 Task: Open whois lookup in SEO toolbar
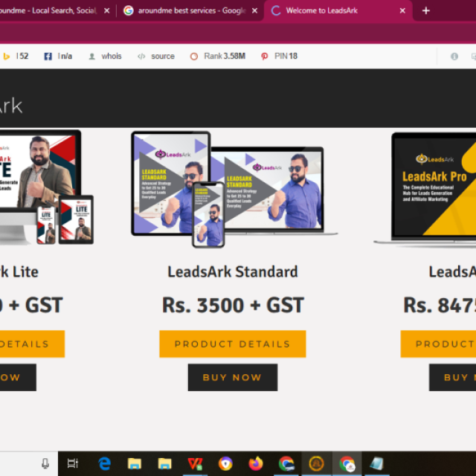[x=105, y=57]
